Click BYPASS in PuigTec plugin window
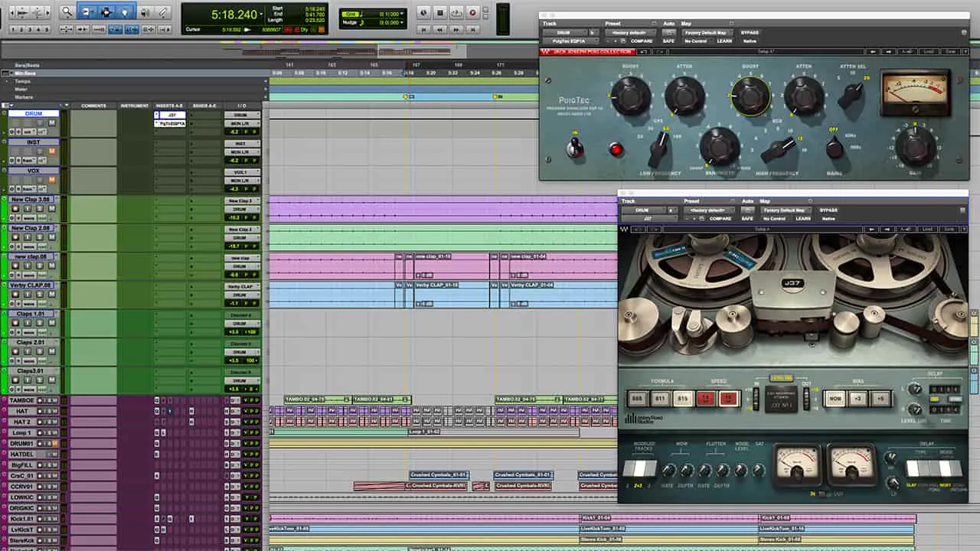 coord(750,33)
